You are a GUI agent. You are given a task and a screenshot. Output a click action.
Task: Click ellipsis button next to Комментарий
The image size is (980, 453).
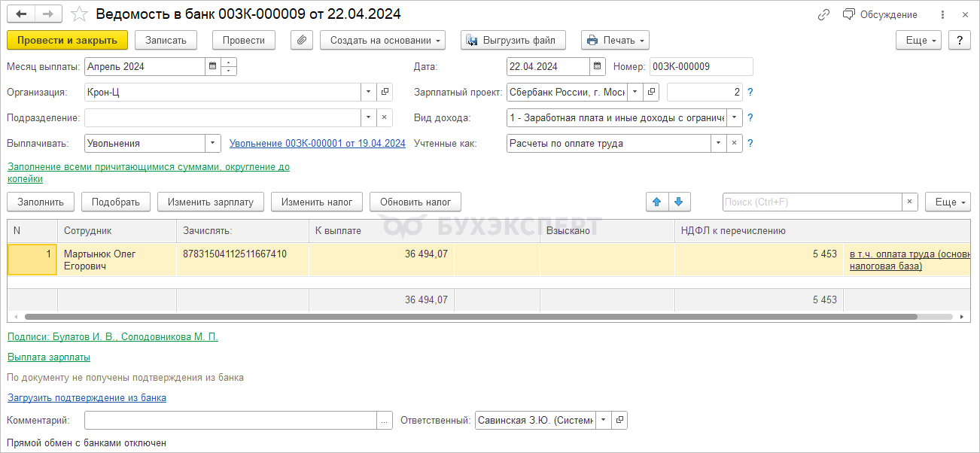pyautogui.click(x=385, y=420)
